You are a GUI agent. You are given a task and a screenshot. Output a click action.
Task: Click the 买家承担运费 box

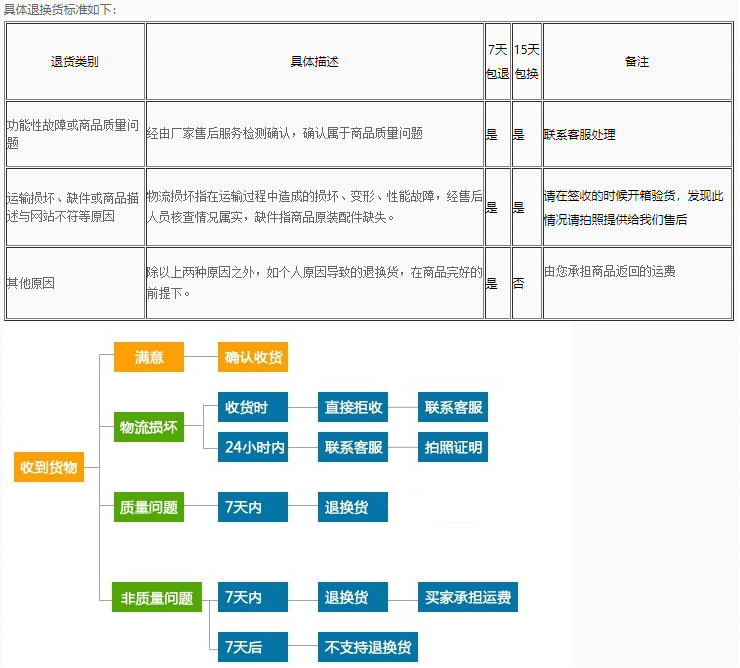coord(467,597)
